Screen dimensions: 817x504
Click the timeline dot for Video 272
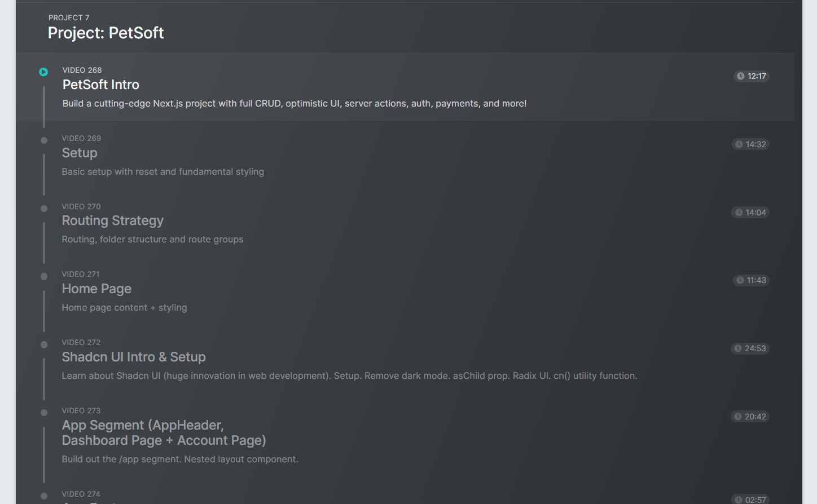pyautogui.click(x=44, y=344)
